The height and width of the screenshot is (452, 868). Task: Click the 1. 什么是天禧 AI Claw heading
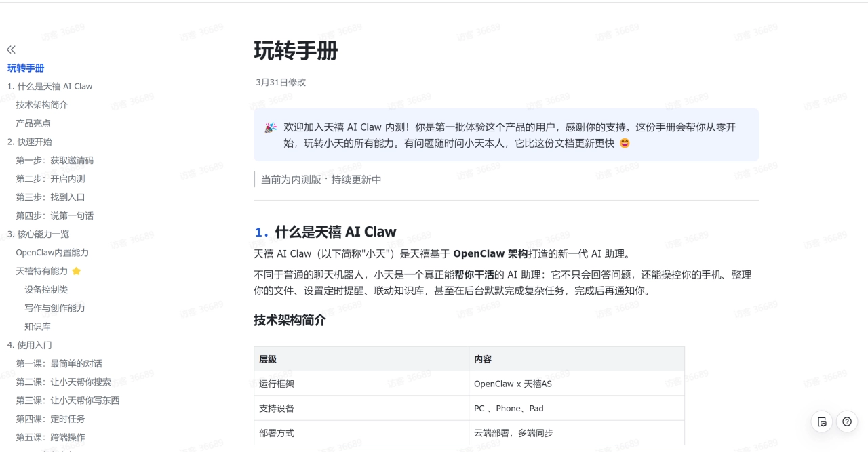[335, 232]
